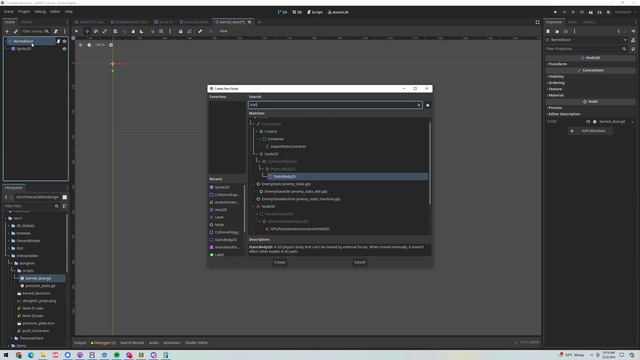Select EnemyStateMachine in matches tree

click(300, 199)
